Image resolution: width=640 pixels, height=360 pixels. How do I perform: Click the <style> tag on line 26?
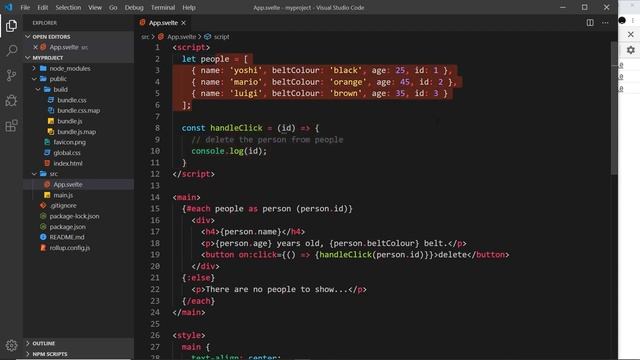tap(189, 336)
